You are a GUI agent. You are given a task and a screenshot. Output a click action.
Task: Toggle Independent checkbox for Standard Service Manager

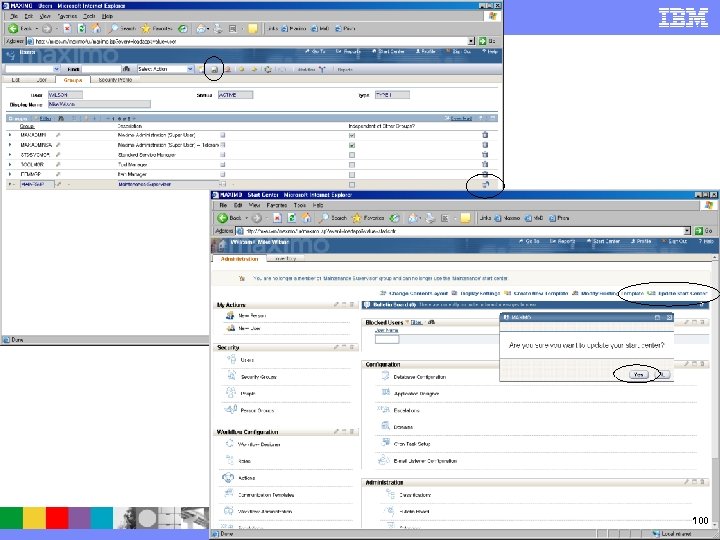(352, 155)
